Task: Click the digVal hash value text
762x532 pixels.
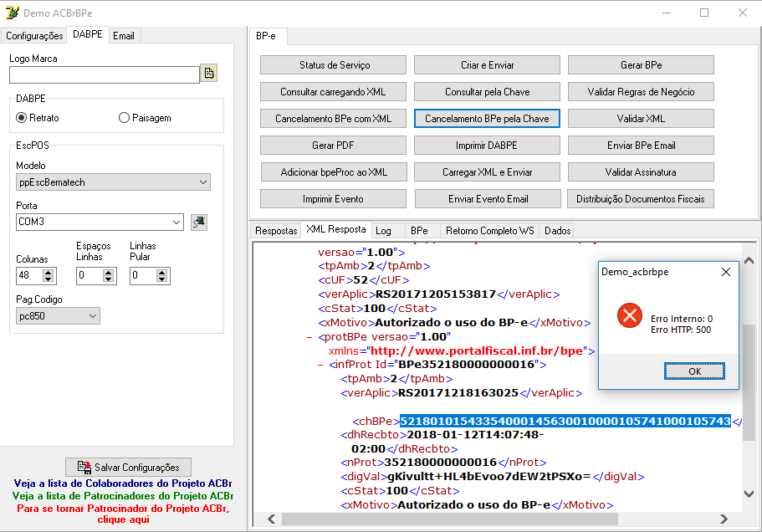Action: pyautogui.click(x=489, y=477)
